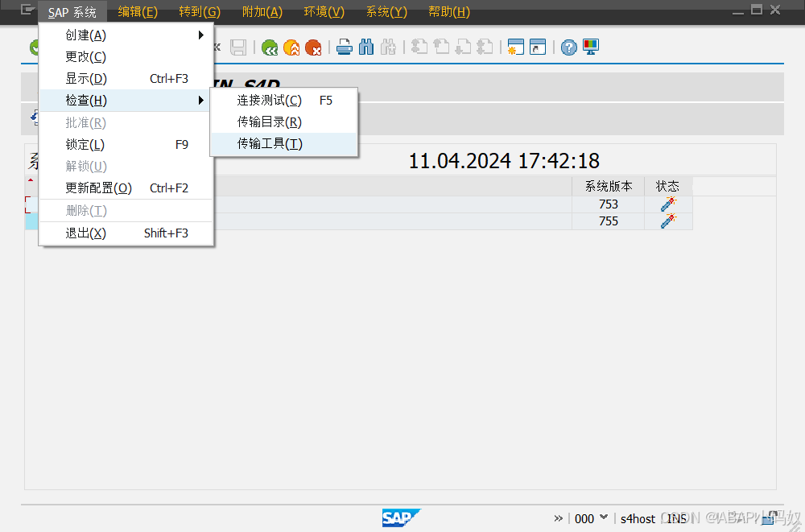Viewport: 805px width, 532px height.
Task: Click the red Cancel icon
Action: pyautogui.click(x=312, y=47)
